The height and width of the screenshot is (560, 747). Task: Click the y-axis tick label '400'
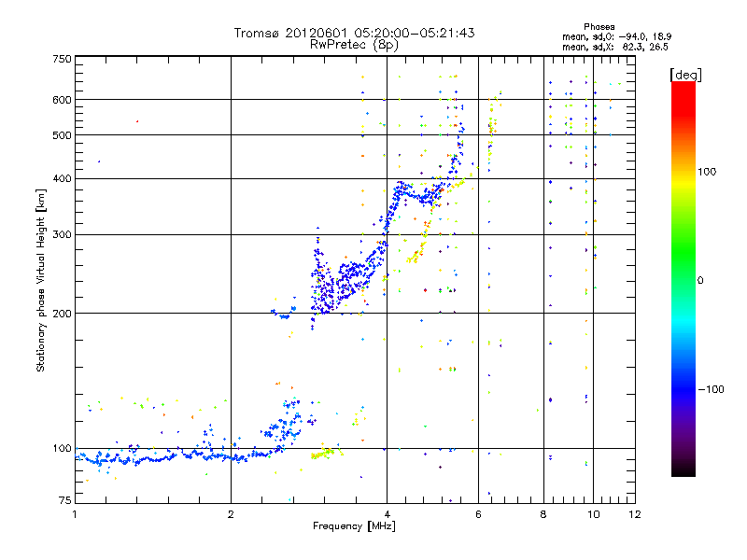coord(62,179)
